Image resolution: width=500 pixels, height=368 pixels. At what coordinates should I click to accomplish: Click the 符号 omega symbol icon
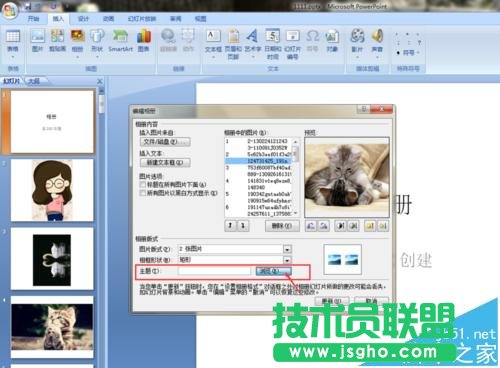312,40
